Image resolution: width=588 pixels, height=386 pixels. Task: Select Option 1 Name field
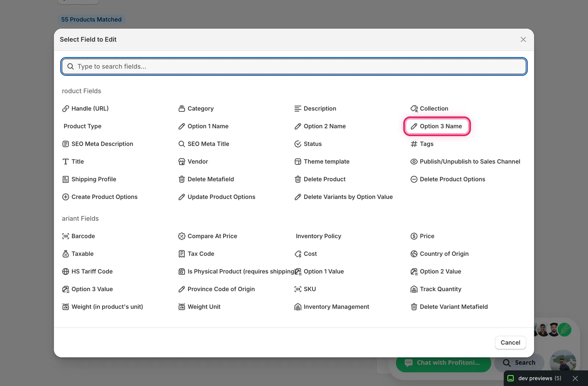pyautogui.click(x=203, y=126)
